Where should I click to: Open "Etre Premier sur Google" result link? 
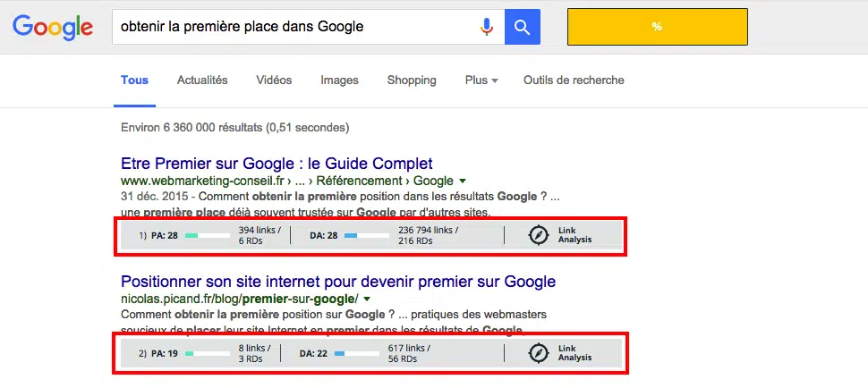(277, 164)
